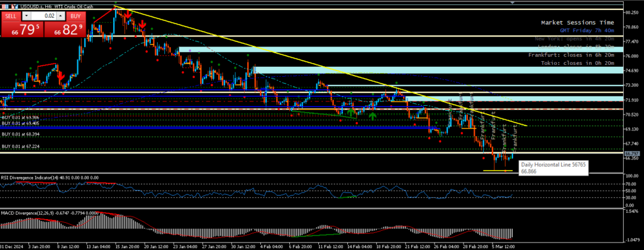Click 'Frankfurt: closes in 6h 20m' line
The height and width of the screenshot is (250, 644).
(571, 55)
